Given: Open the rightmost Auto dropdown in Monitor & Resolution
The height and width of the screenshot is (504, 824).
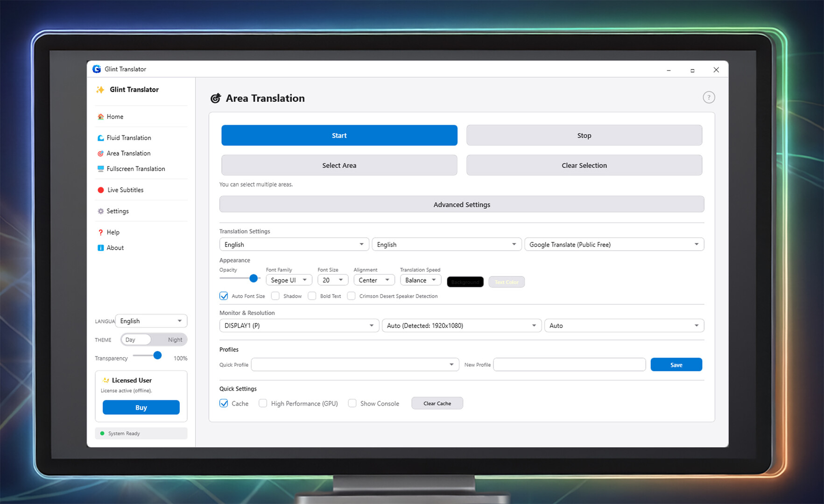Looking at the screenshot, I should click(x=624, y=326).
